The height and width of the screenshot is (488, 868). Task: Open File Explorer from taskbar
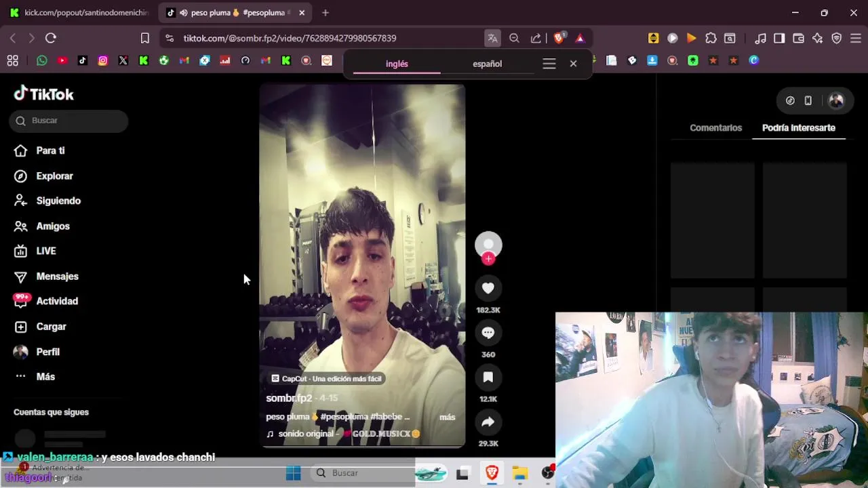pos(520,473)
